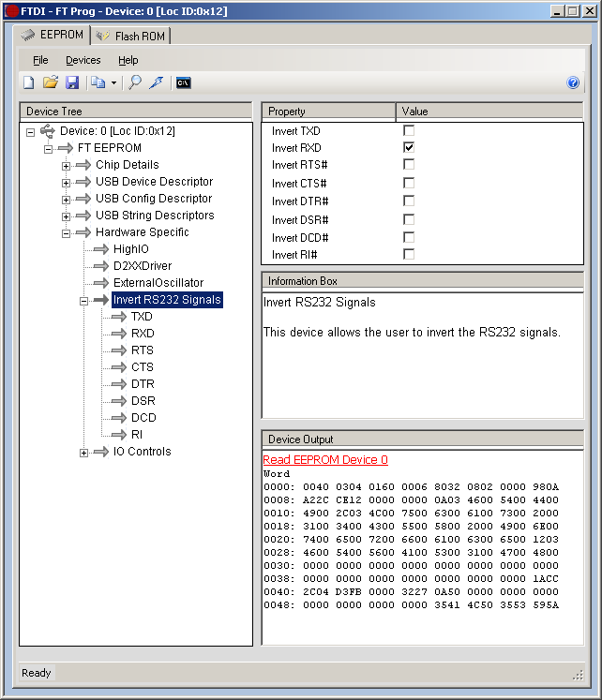
Task: Select Device: 0 [Loc ID:0x12] in tree
Action: [x=117, y=131]
